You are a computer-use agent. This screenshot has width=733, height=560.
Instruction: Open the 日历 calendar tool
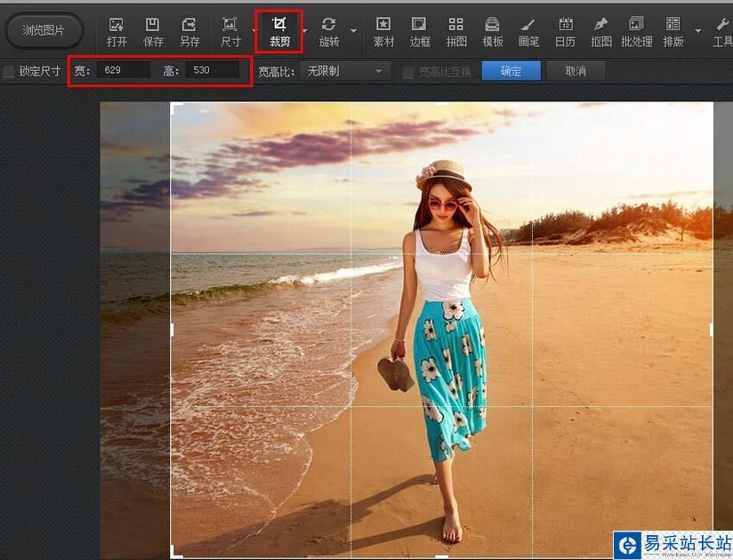[565, 32]
